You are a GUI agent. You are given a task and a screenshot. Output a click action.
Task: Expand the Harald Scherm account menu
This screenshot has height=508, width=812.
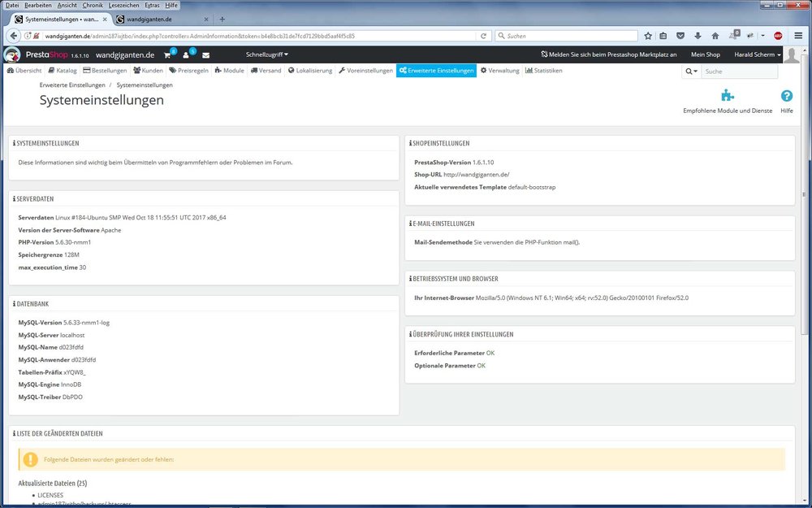pyautogui.click(x=757, y=54)
